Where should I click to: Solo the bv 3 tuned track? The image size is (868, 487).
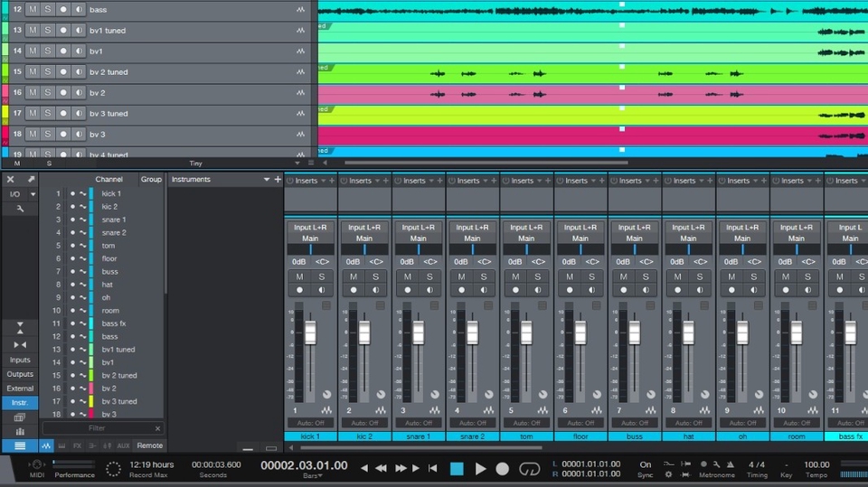pyautogui.click(x=48, y=114)
